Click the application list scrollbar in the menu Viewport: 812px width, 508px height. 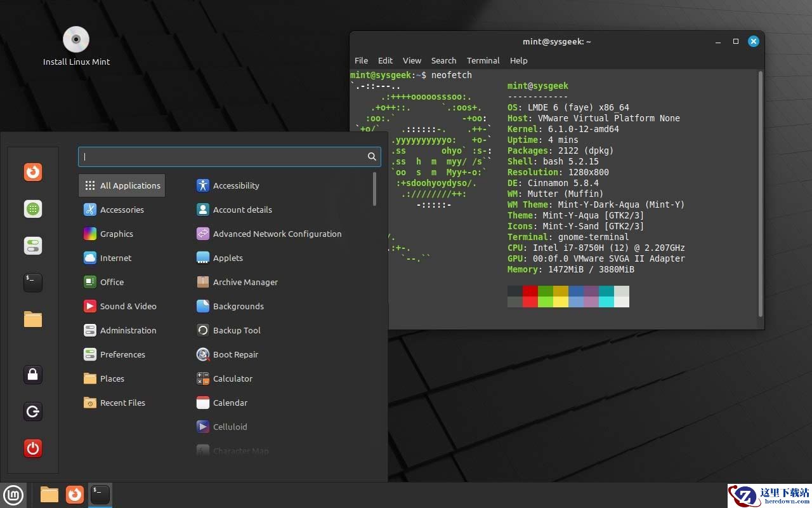(375, 190)
